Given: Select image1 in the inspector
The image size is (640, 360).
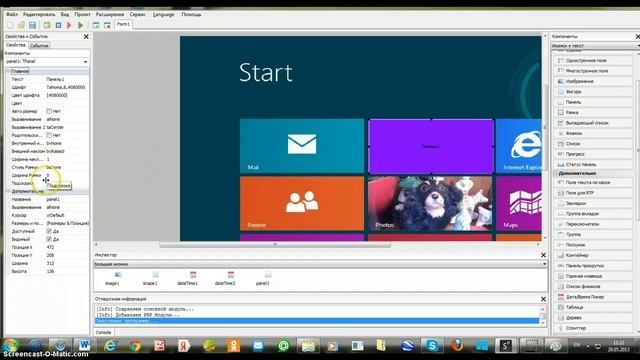Looking at the screenshot, I should click(x=113, y=278).
